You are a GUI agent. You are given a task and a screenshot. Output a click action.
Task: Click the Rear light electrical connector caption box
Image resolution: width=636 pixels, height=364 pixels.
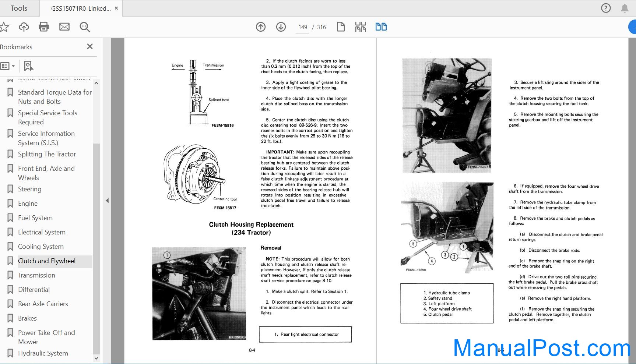305,334
